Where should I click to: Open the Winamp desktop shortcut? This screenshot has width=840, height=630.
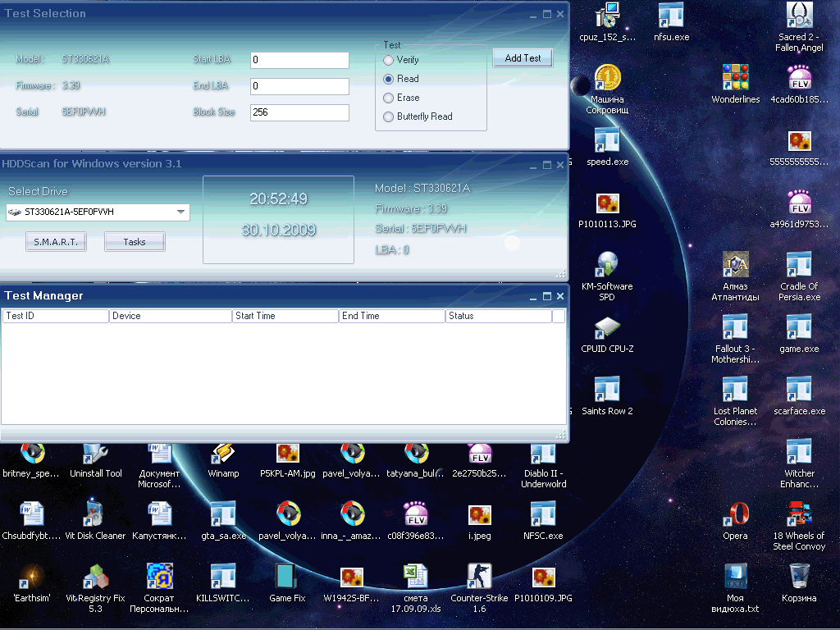point(223,454)
